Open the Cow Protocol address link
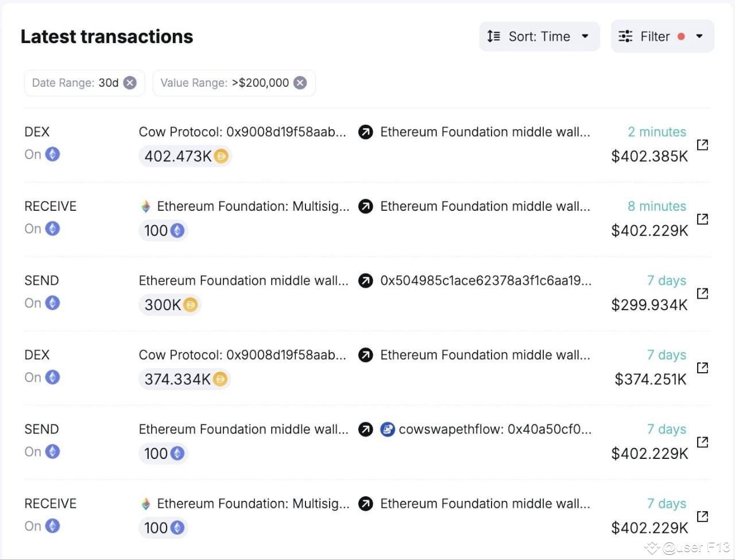 (242, 132)
